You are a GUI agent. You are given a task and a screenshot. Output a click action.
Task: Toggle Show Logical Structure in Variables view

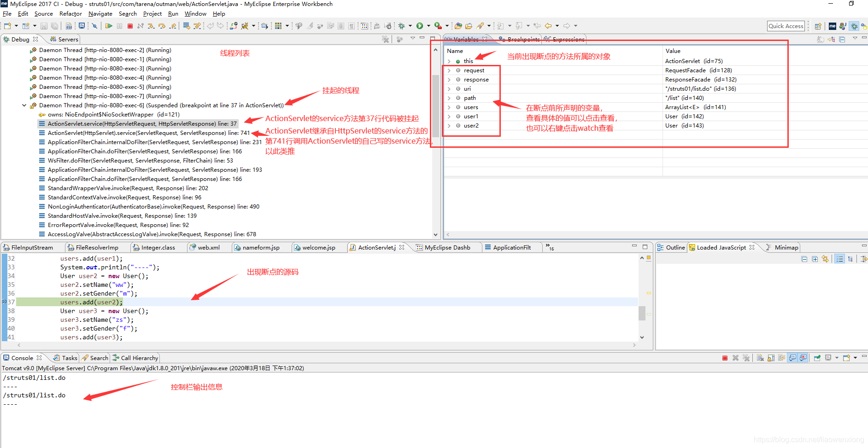(x=831, y=39)
